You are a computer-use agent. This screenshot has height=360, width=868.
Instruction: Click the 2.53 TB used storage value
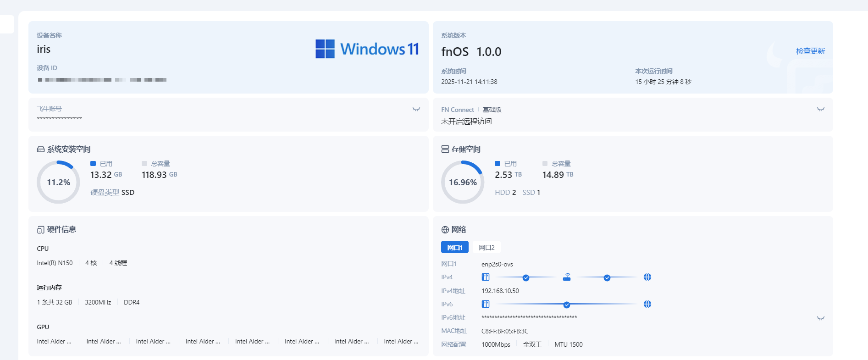509,175
